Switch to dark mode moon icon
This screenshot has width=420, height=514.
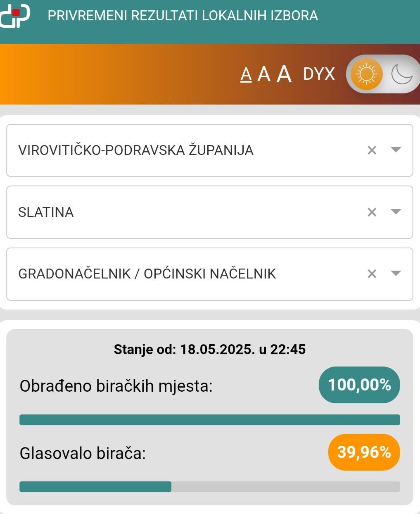pos(401,74)
